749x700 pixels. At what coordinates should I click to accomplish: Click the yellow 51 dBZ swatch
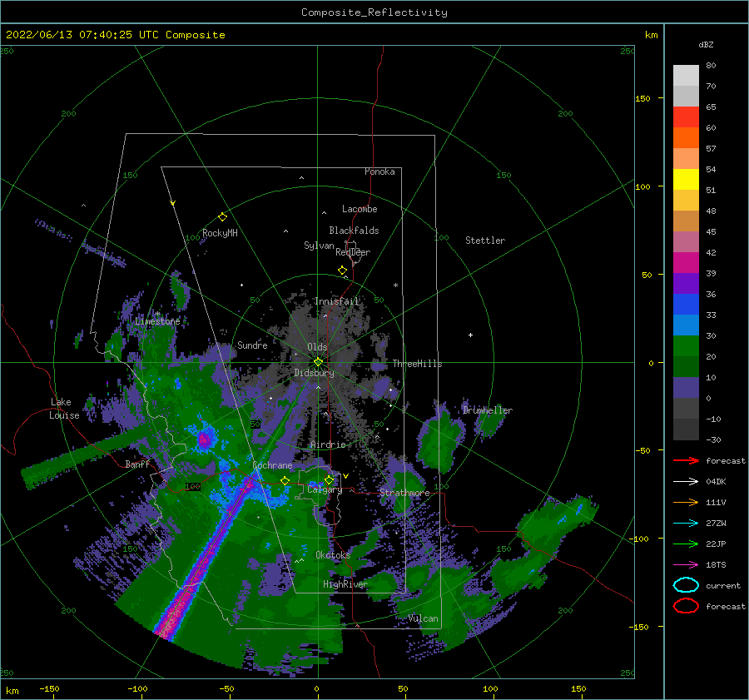pos(686,179)
